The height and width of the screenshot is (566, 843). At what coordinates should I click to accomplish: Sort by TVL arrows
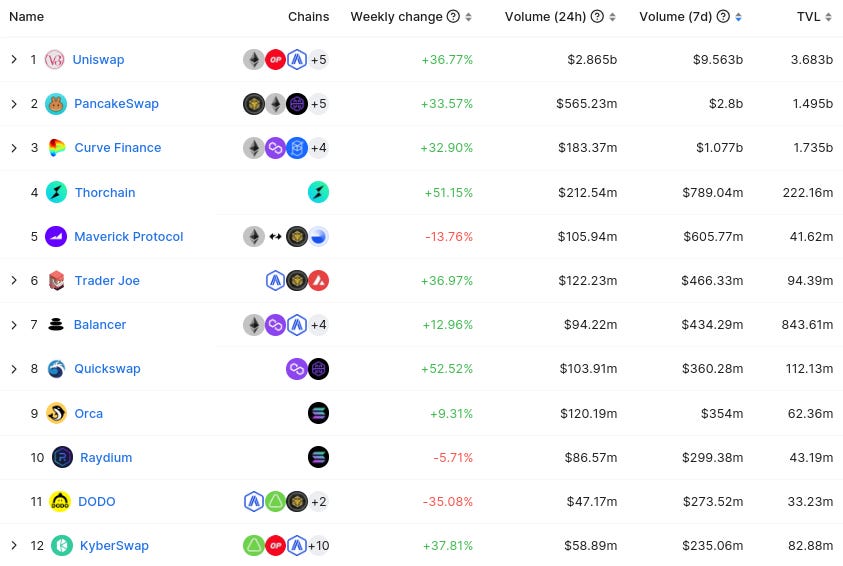tap(828, 17)
